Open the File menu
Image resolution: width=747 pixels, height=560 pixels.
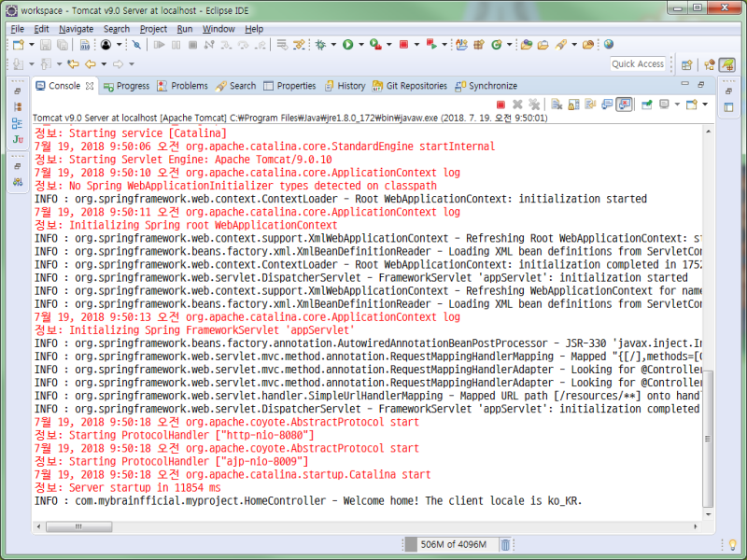pos(17,29)
